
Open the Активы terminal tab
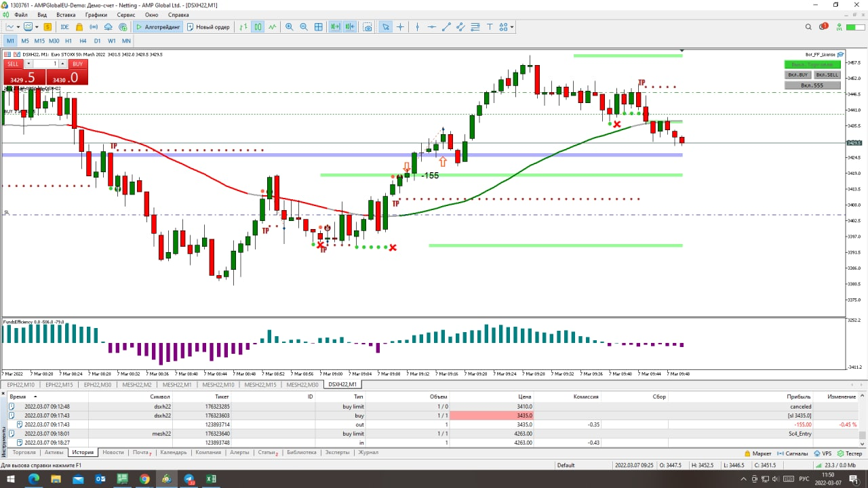click(x=54, y=452)
